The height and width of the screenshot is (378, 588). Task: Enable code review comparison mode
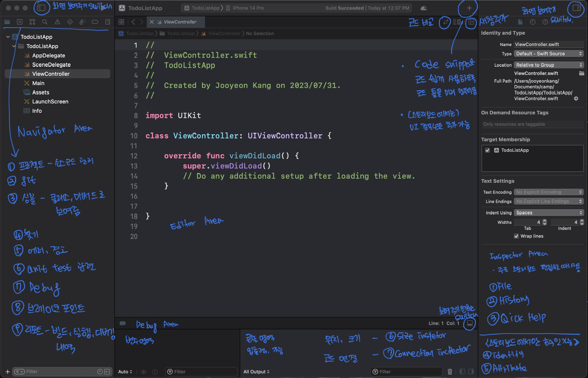(x=445, y=22)
